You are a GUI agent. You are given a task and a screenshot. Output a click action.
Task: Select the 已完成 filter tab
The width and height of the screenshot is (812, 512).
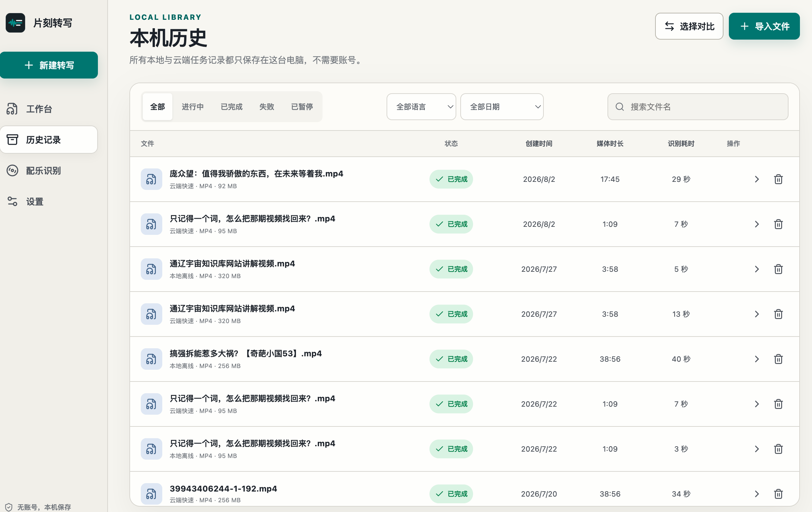point(231,107)
